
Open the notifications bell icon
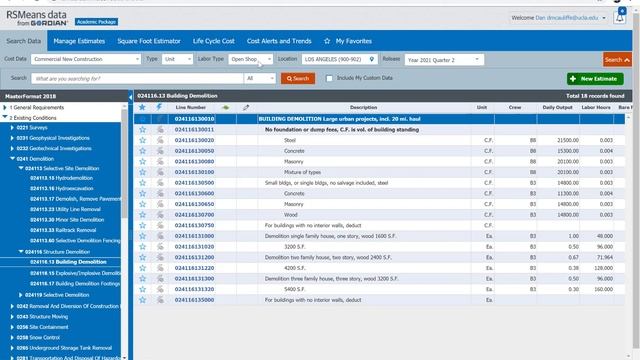(x=619, y=17)
